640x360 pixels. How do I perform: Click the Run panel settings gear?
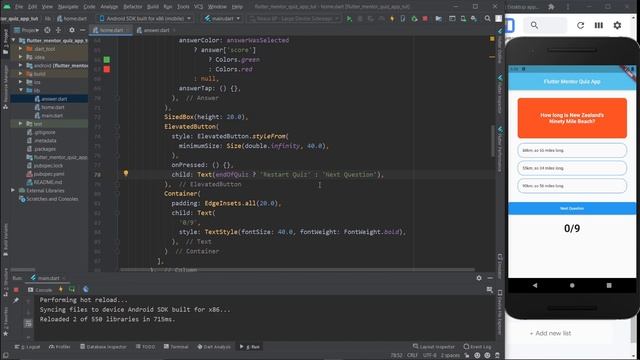coord(479,278)
